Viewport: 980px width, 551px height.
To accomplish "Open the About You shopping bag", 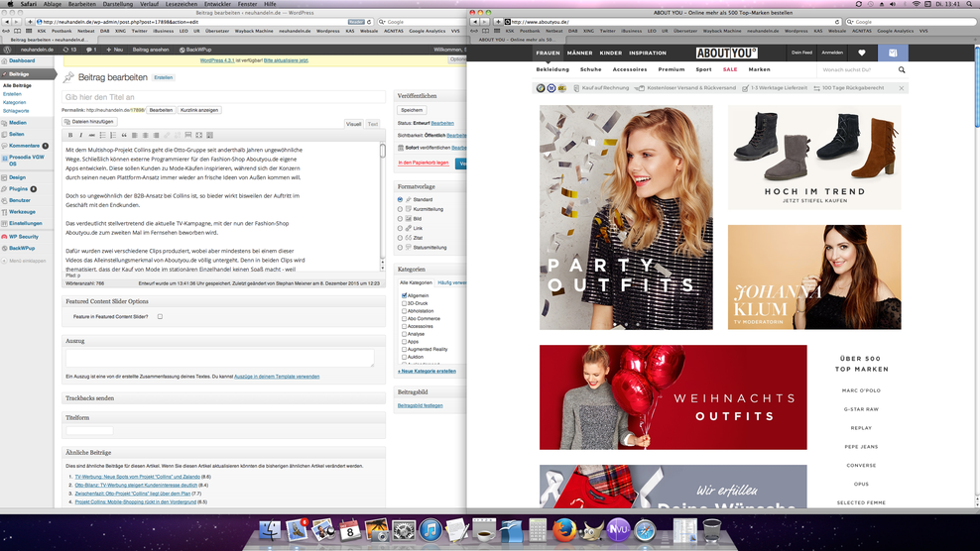I will 893,54.
